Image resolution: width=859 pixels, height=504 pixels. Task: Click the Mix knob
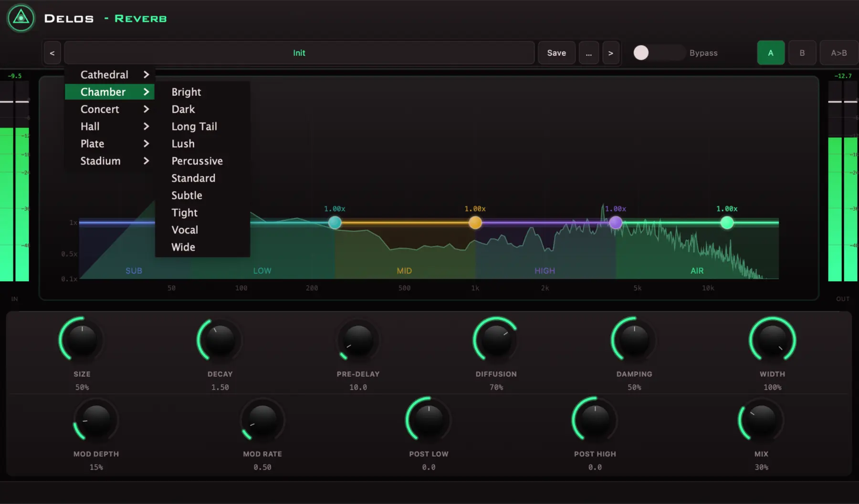coord(761,420)
